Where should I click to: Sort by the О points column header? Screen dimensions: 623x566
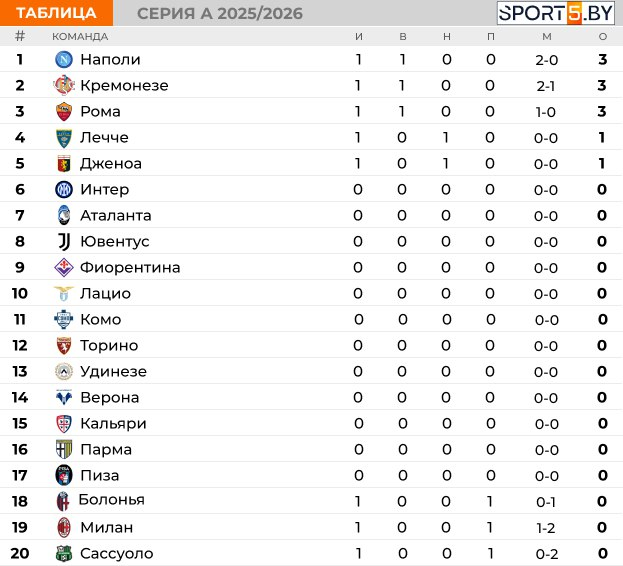603,37
